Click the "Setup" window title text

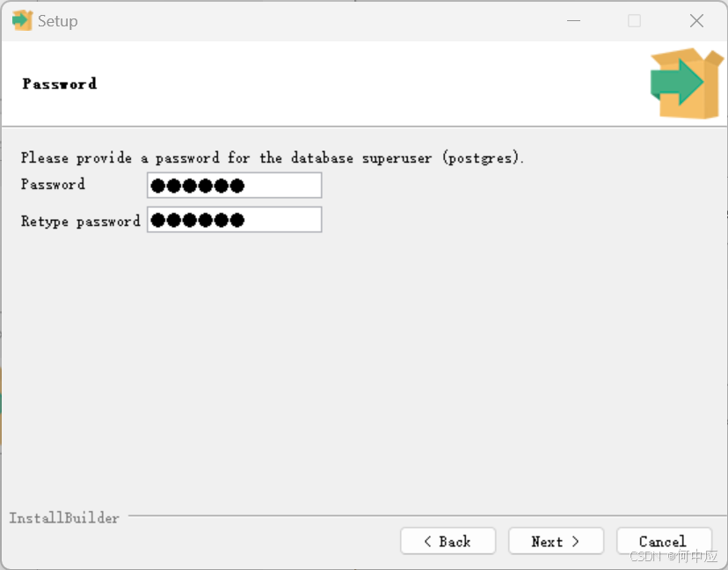(57, 21)
